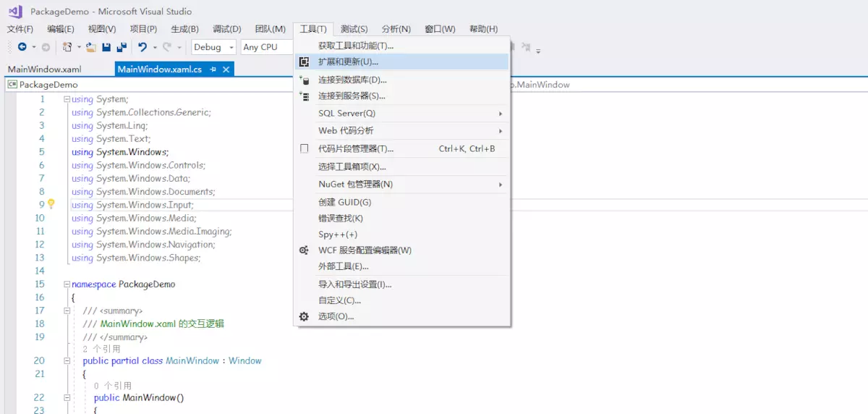Click the '0 个引用' CodeLens link
Image resolution: width=868 pixels, height=414 pixels.
pyautogui.click(x=113, y=386)
